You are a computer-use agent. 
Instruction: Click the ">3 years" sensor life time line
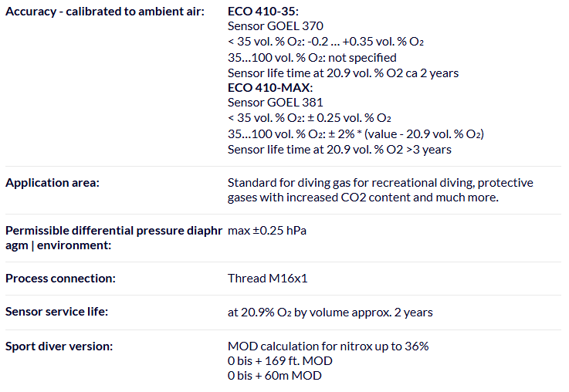(340, 149)
